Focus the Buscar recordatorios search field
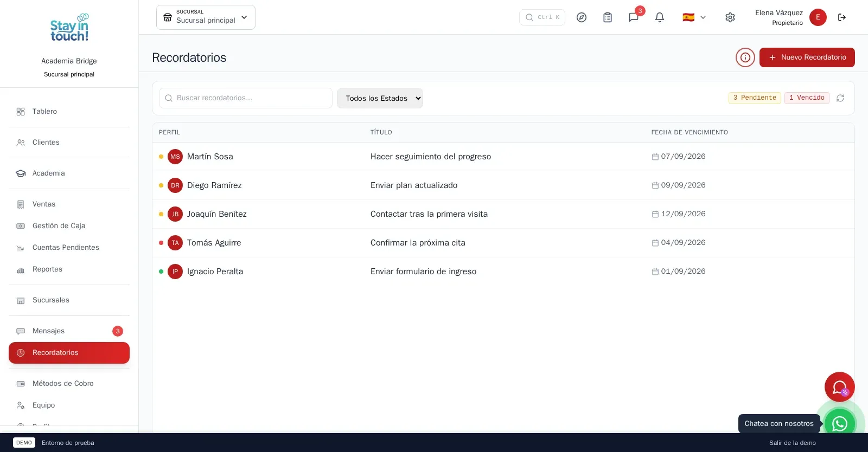 click(246, 98)
